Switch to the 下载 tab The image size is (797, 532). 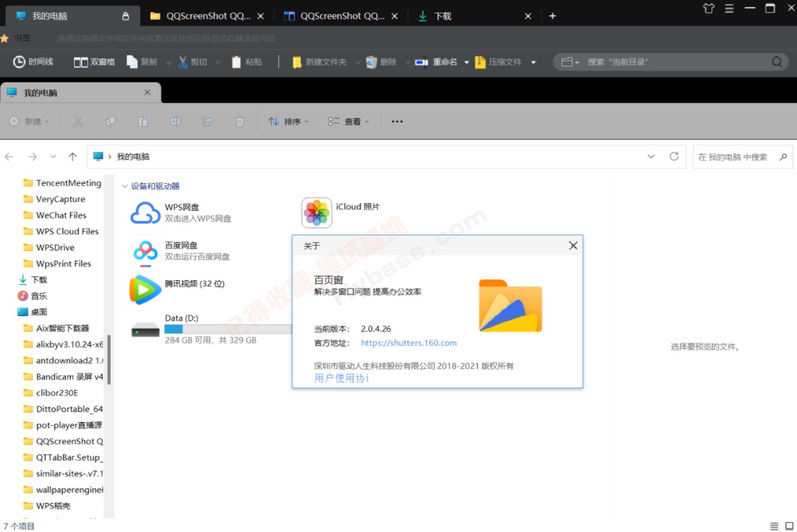(475, 16)
